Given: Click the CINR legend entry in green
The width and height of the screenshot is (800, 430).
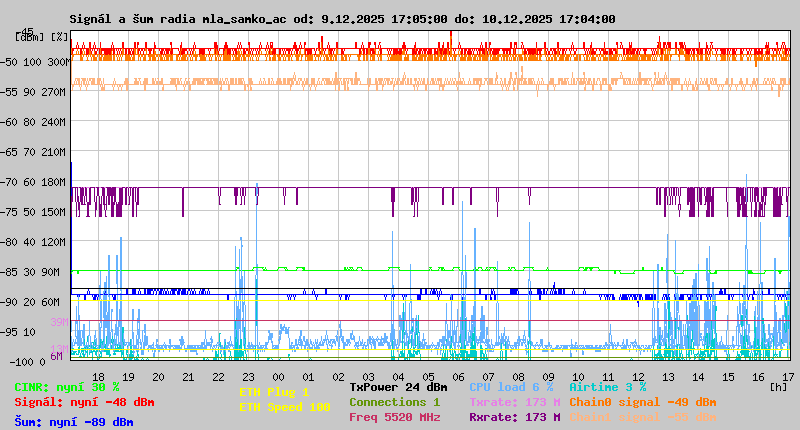Looking at the screenshot, I should pyautogui.click(x=67, y=387).
